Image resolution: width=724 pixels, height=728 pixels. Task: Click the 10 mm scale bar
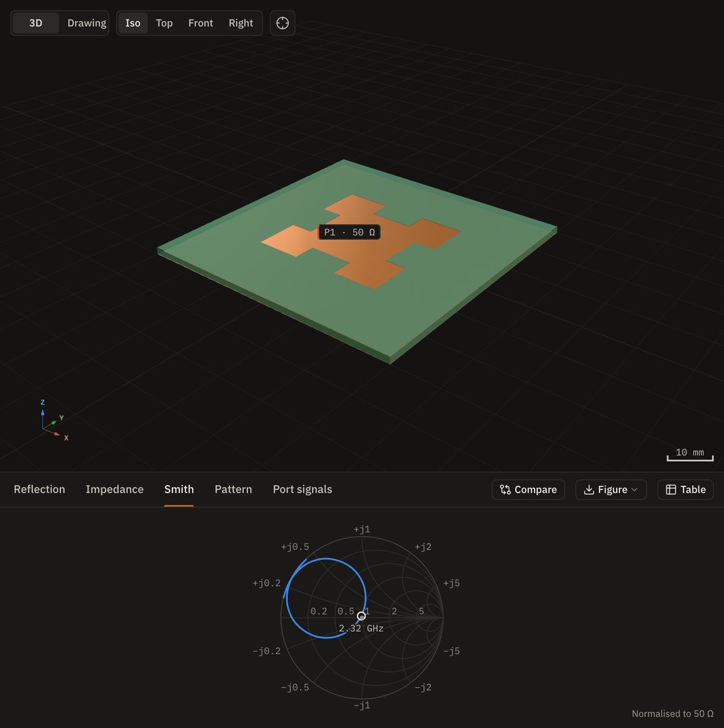coord(690,455)
